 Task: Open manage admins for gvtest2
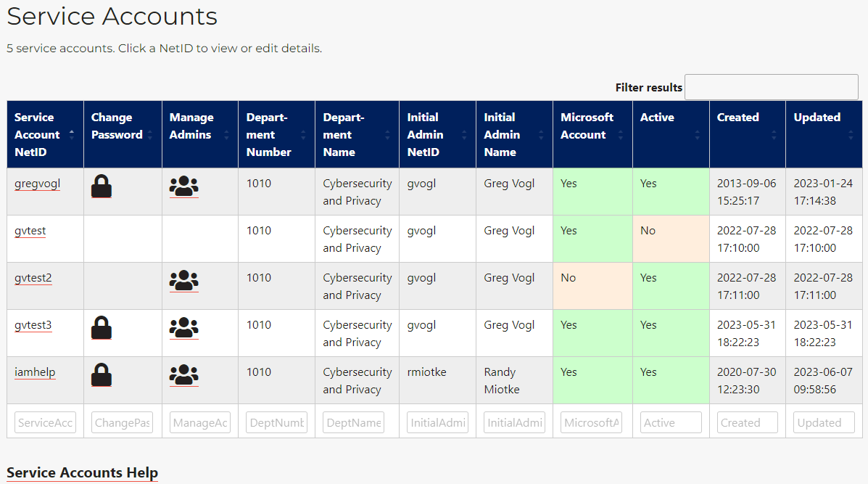click(183, 281)
